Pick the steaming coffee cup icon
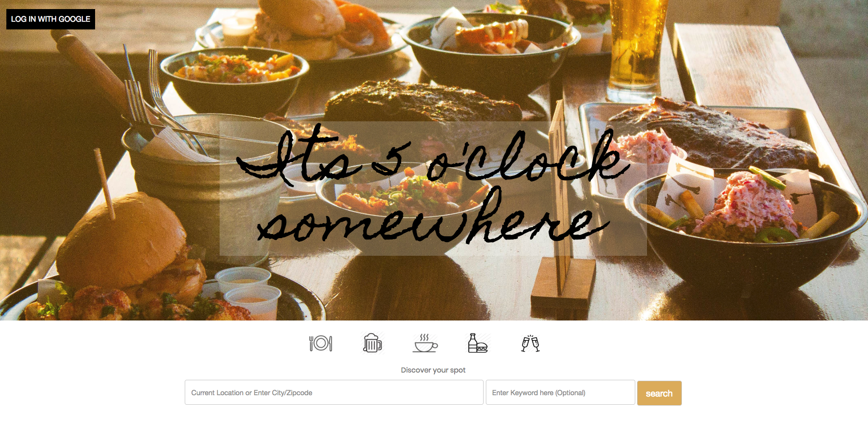Image resolution: width=868 pixels, height=421 pixels. click(425, 343)
